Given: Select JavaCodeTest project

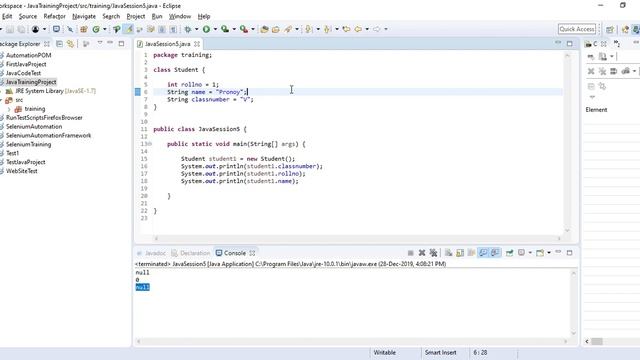Looking at the screenshot, I should [23, 73].
